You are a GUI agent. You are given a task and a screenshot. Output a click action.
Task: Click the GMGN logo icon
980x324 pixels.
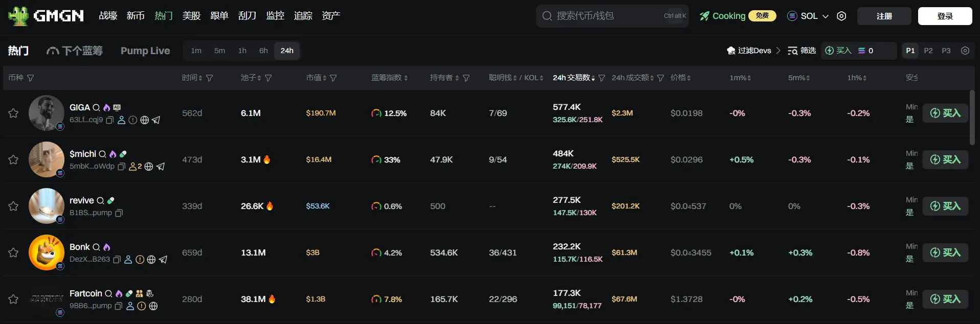click(18, 16)
